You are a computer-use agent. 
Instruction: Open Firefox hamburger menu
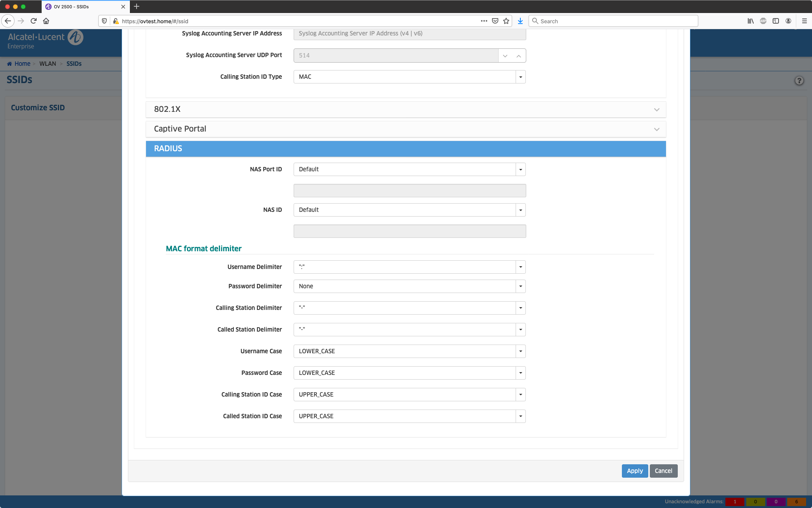click(805, 21)
